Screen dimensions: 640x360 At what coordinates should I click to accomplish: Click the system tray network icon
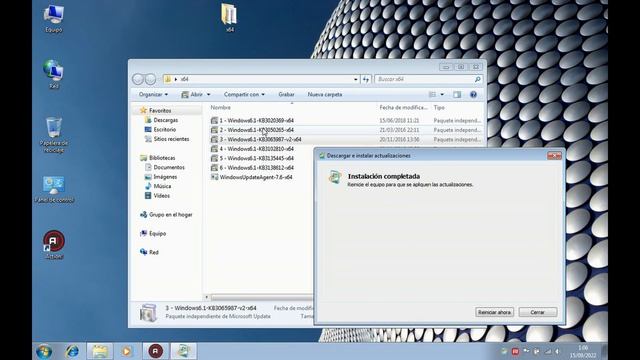click(x=548, y=351)
